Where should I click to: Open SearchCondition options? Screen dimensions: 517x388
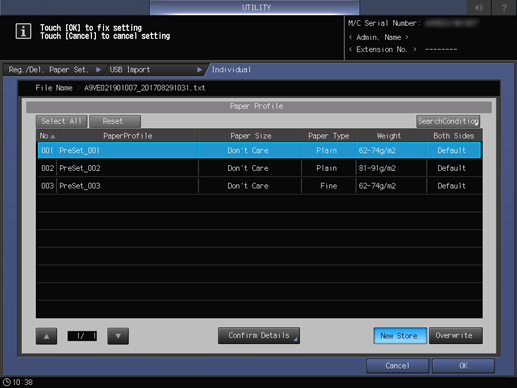(448, 121)
